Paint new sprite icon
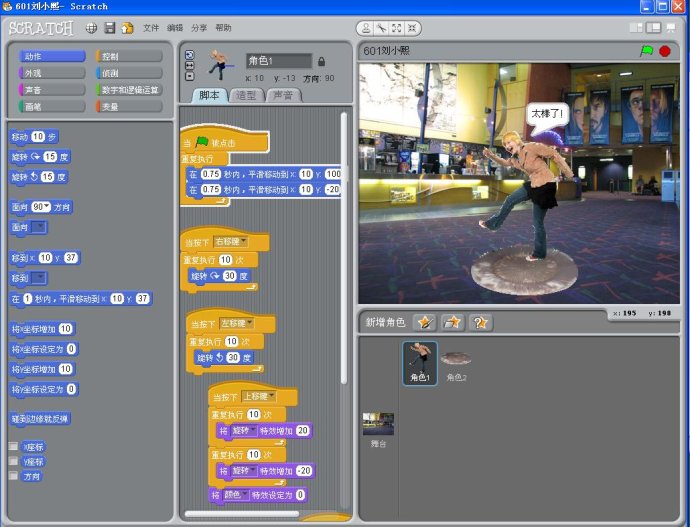The image size is (690, 527). coord(425,322)
